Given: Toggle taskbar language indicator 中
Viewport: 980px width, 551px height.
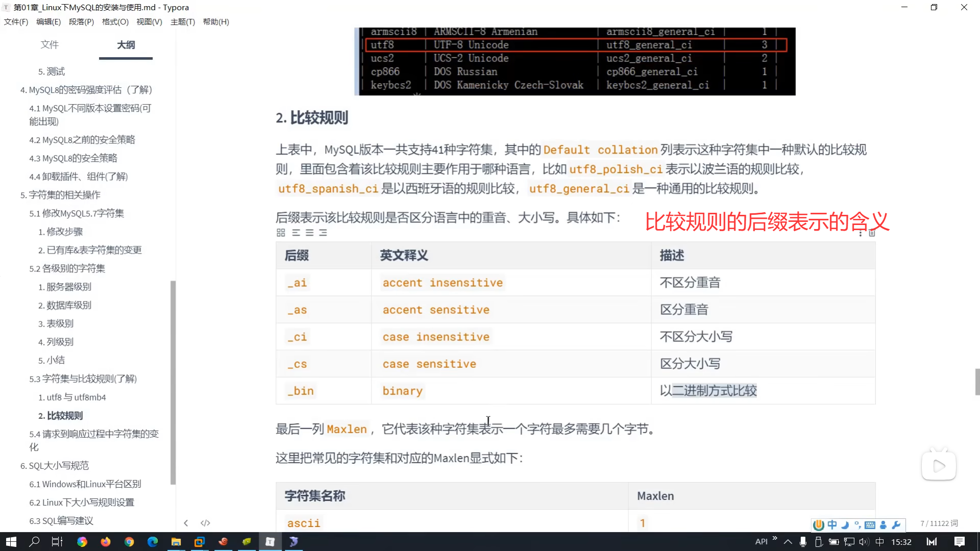Looking at the screenshot, I should (879, 542).
